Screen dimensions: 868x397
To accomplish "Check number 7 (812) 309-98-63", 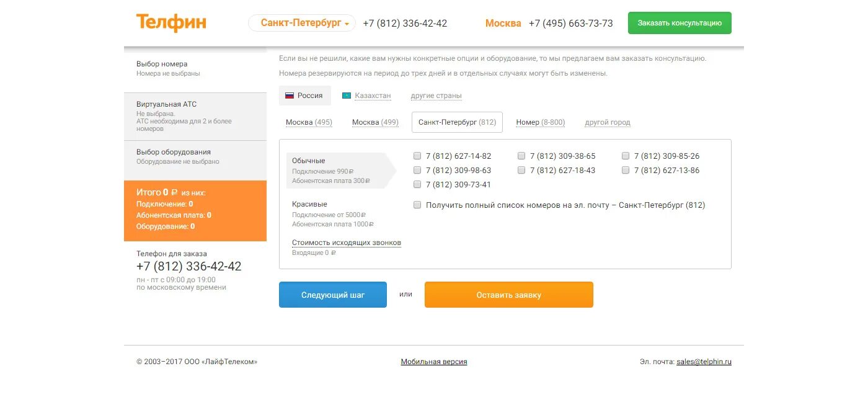I will coord(417,170).
